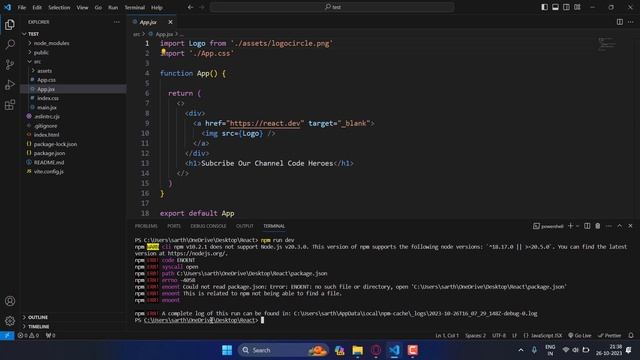Open Source Control view
Image resolution: width=640 pixels, height=360 pixels.
(10, 64)
